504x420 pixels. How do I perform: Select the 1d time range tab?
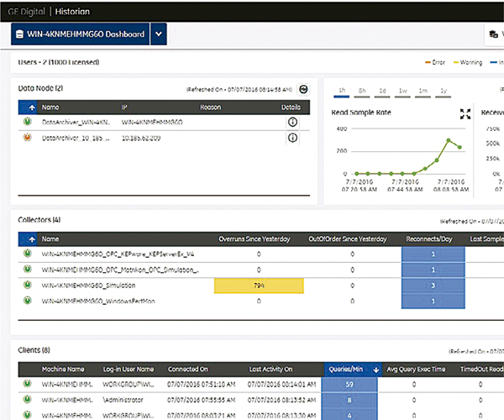point(382,92)
